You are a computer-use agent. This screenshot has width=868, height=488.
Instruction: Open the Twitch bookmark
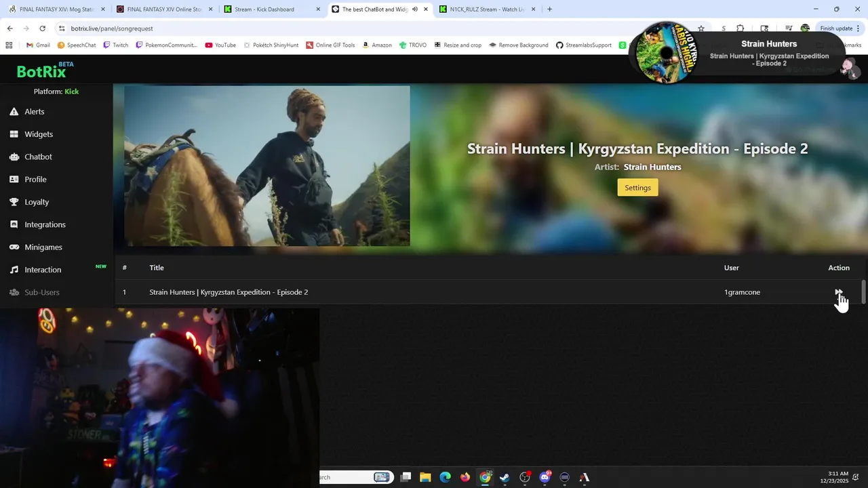coord(115,45)
